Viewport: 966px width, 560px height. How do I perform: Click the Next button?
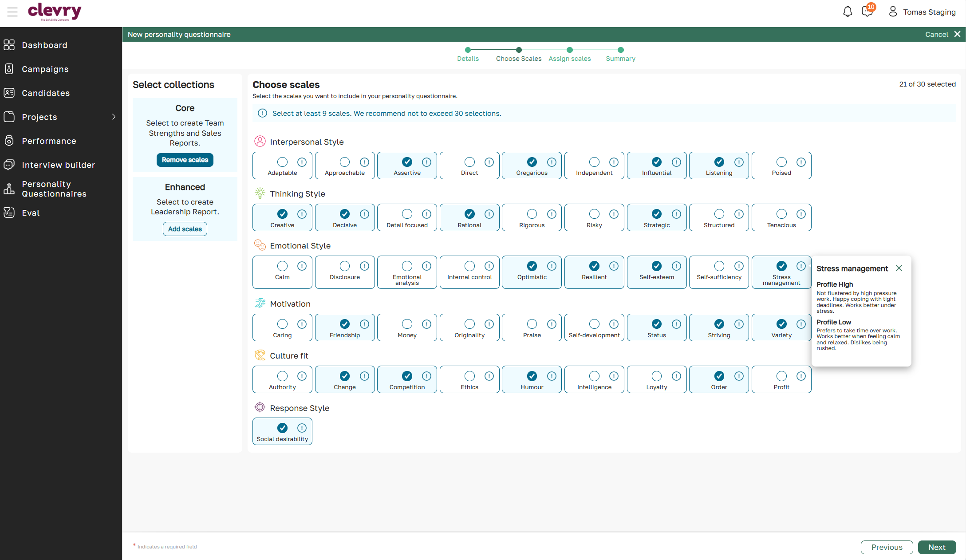937,547
